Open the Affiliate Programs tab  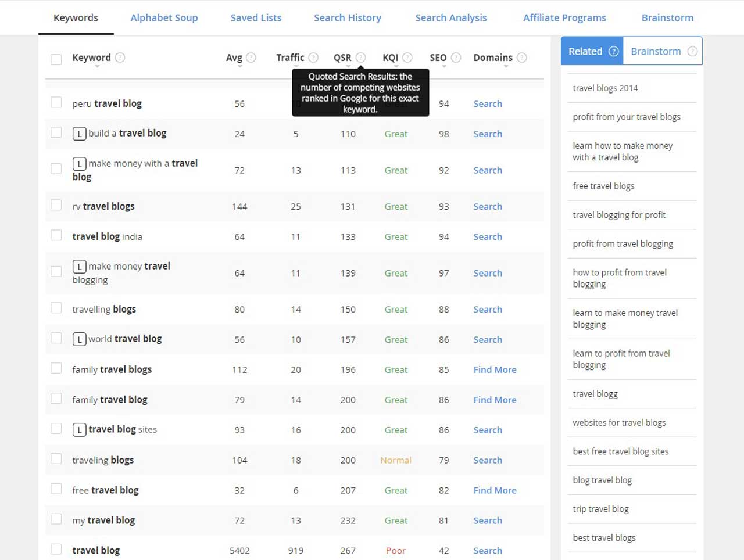564,18
